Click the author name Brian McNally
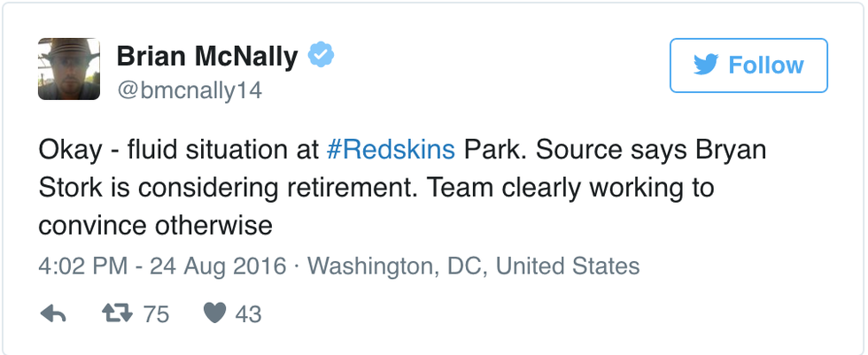Viewport: 868px width, 355px height. [207, 58]
